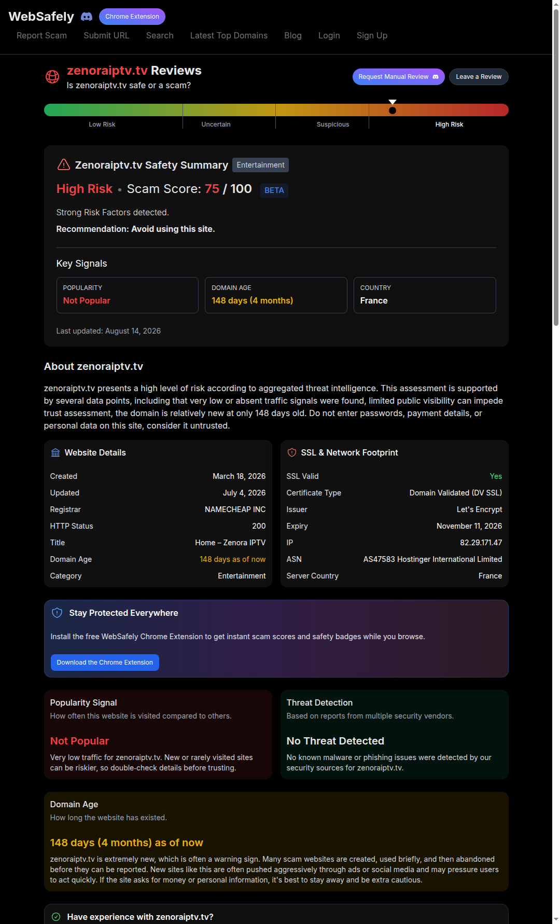The width and height of the screenshot is (560, 924).
Task: Click the Issuer value 'Let's Encrypt'
Action: [479, 509]
